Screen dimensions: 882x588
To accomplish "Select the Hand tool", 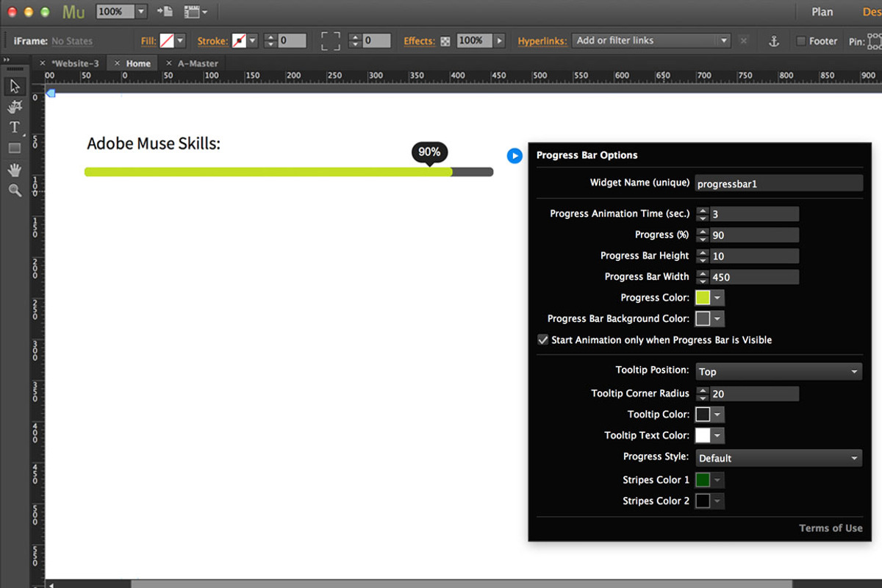I will tap(15, 170).
